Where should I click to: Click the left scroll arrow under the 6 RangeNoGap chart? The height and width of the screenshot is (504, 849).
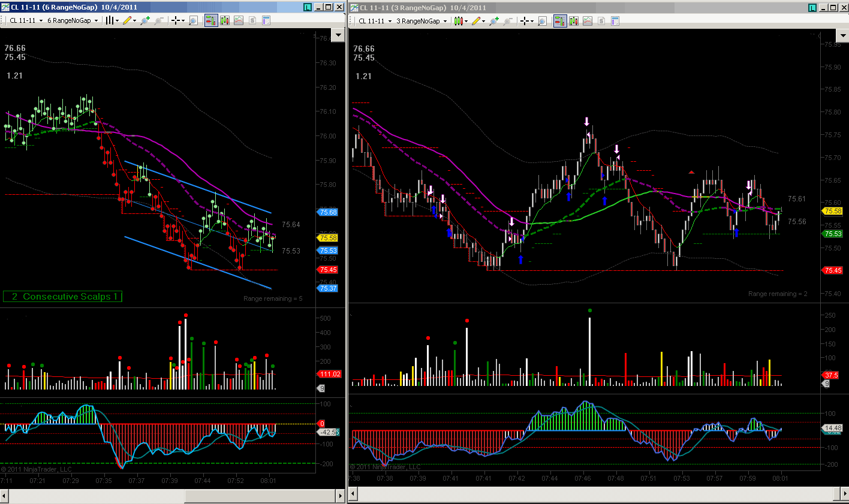(5, 496)
